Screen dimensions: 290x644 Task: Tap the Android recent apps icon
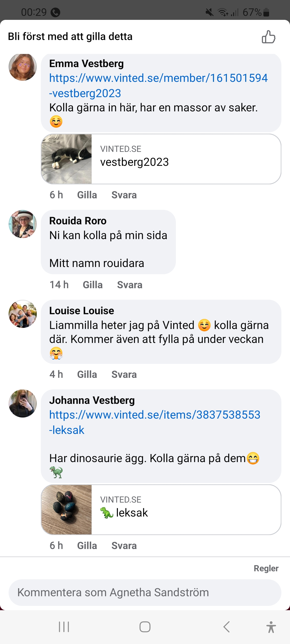click(64, 627)
